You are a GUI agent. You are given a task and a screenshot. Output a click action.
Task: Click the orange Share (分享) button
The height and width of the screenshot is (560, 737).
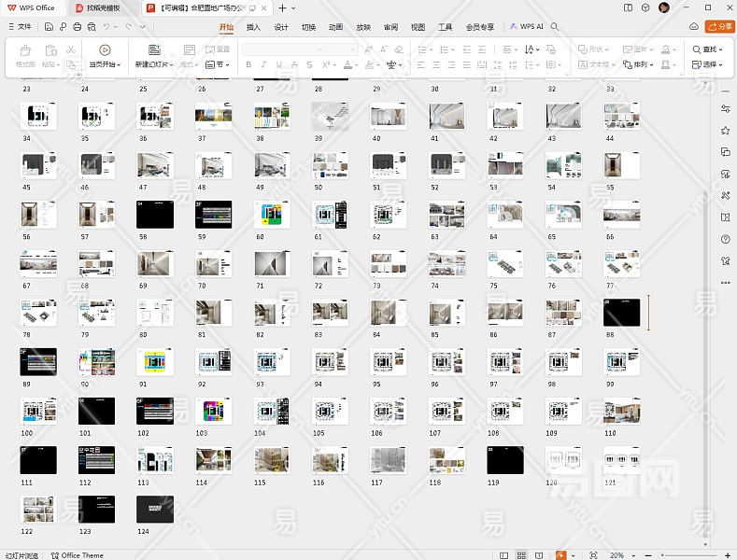718,27
